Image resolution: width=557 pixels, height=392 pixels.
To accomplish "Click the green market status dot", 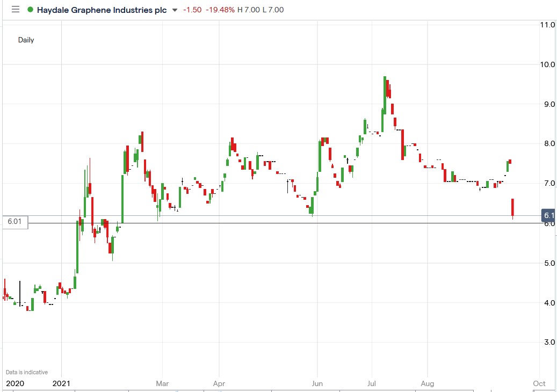I will [x=30, y=10].
